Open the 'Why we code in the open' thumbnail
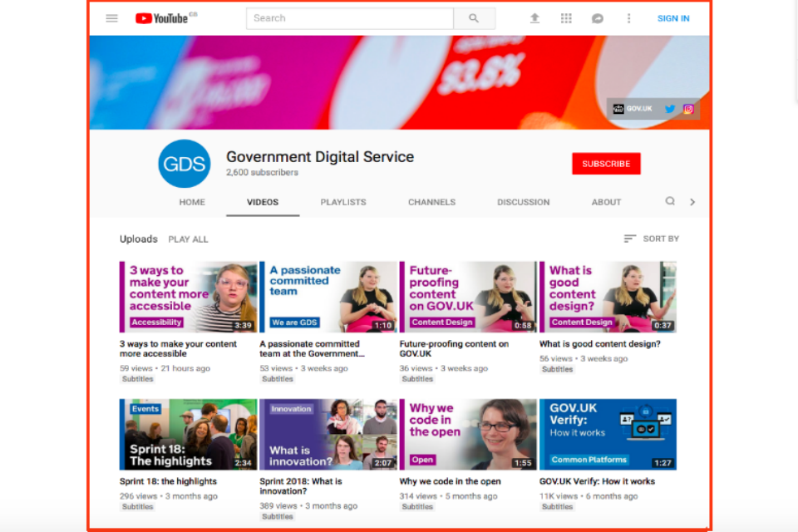798x532 pixels. pyautogui.click(x=468, y=434)
